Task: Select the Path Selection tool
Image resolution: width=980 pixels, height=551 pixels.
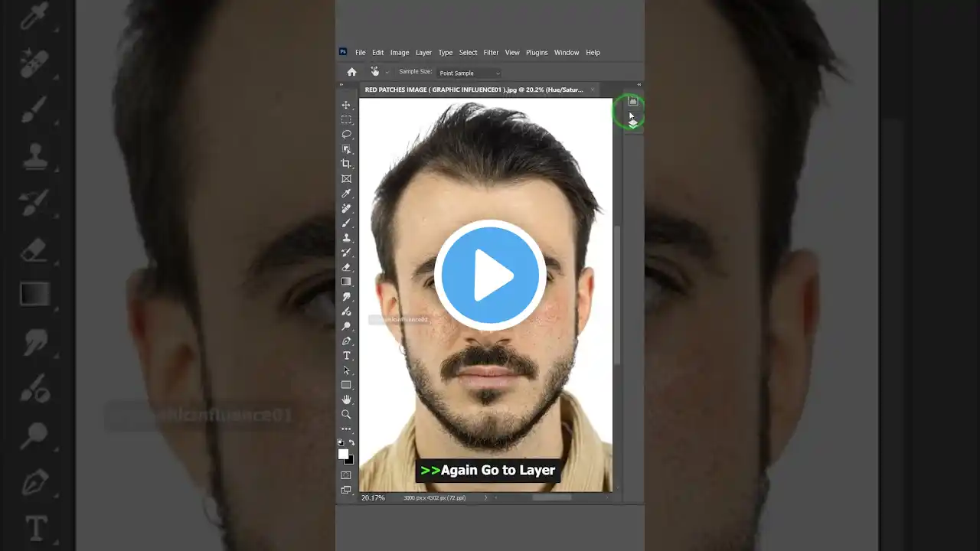Action: click(346, 370)
